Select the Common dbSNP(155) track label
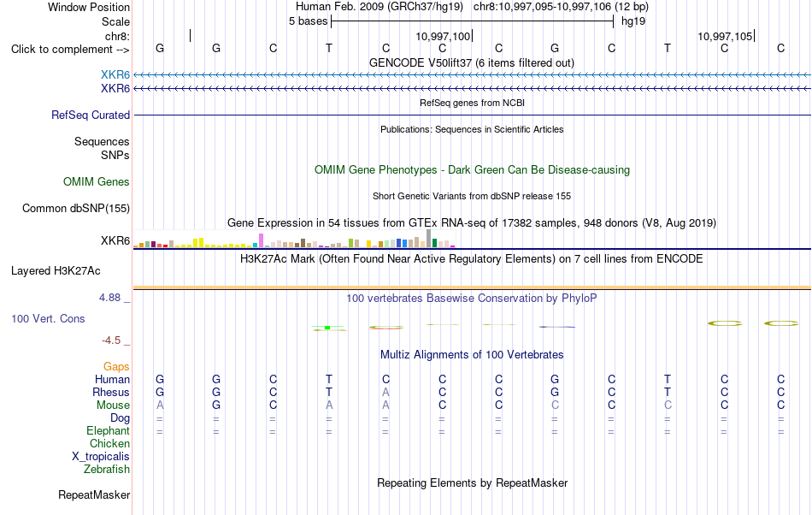The image size is (812, 515). pos(75,208)
